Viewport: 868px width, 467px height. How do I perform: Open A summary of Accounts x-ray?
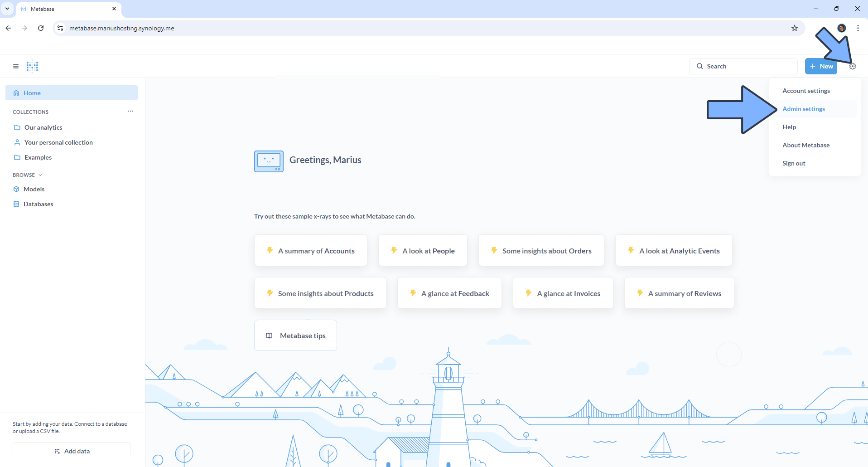click(x=311, y=250)
